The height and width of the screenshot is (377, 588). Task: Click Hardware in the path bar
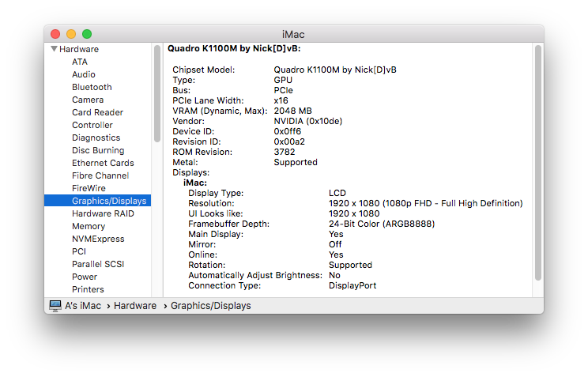(x=135, y=306)
